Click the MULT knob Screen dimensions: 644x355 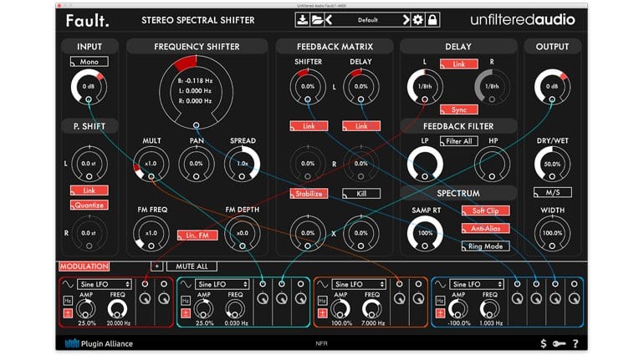[151, 164]
